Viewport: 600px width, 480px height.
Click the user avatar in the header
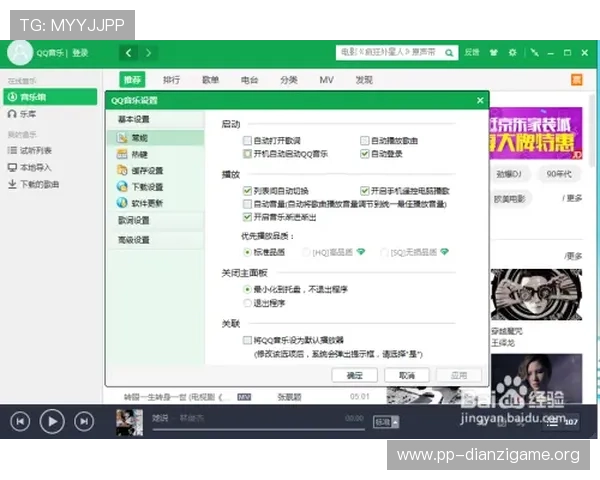(20, 53)
